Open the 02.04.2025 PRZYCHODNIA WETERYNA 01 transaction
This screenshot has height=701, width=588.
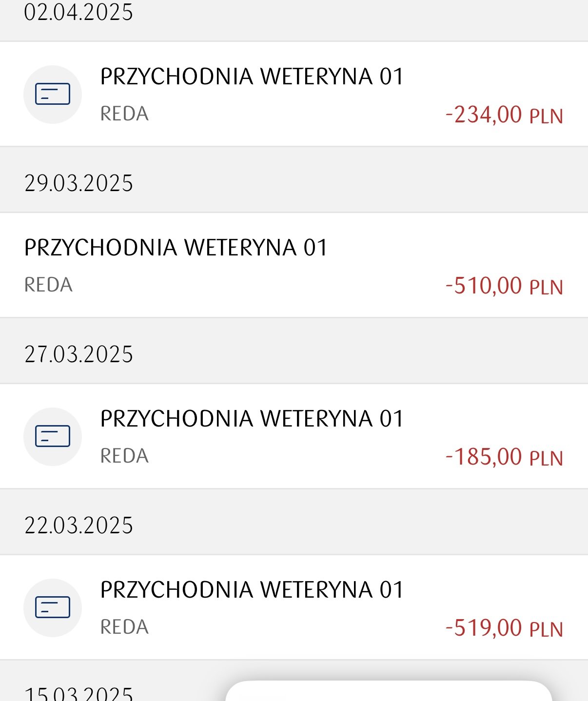point(294,94)
